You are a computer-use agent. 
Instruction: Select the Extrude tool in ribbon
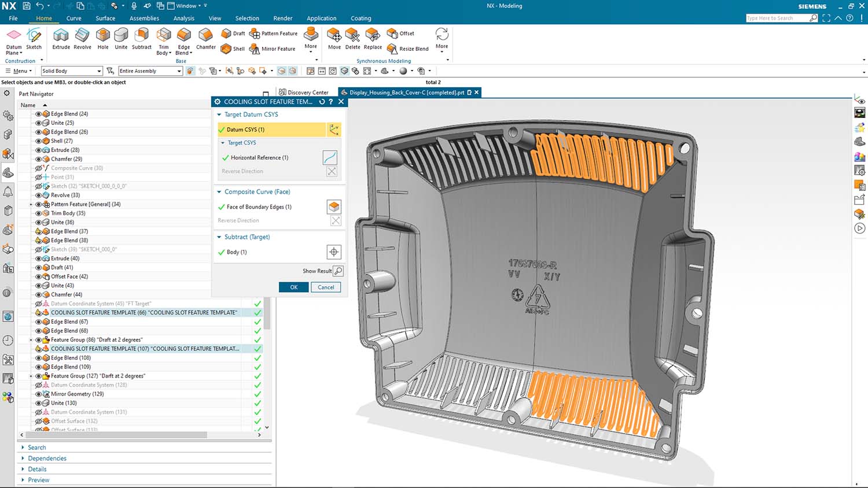(x=61, y=38)
